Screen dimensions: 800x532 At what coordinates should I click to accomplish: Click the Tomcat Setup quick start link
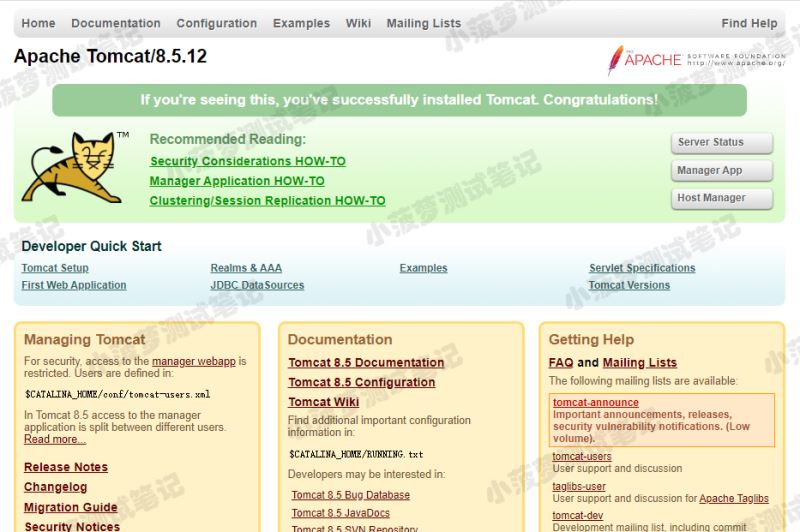(55, 268)
